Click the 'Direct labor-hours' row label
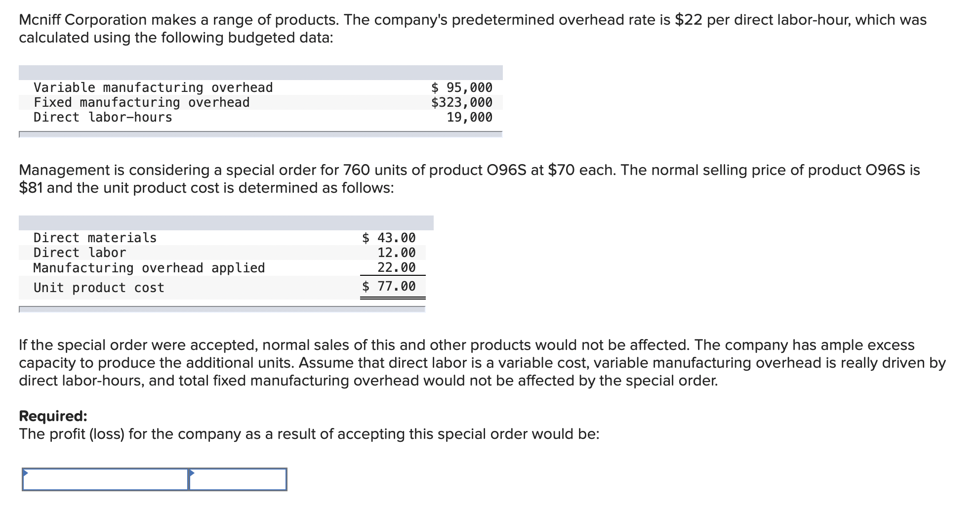This screenshot has width=980, height=515. point(103,117)
